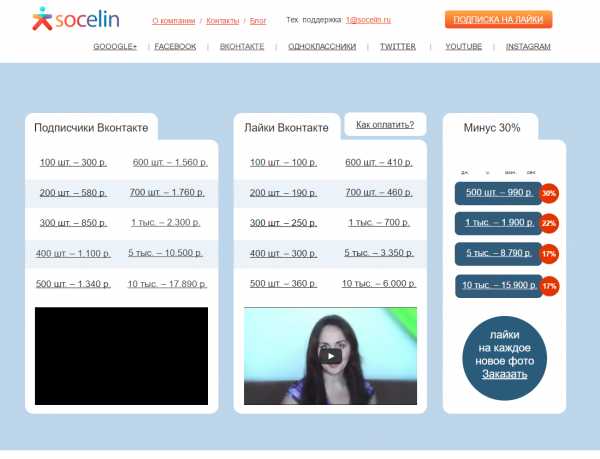Choose likes 400 шт – 300 р.

point(283,253)
